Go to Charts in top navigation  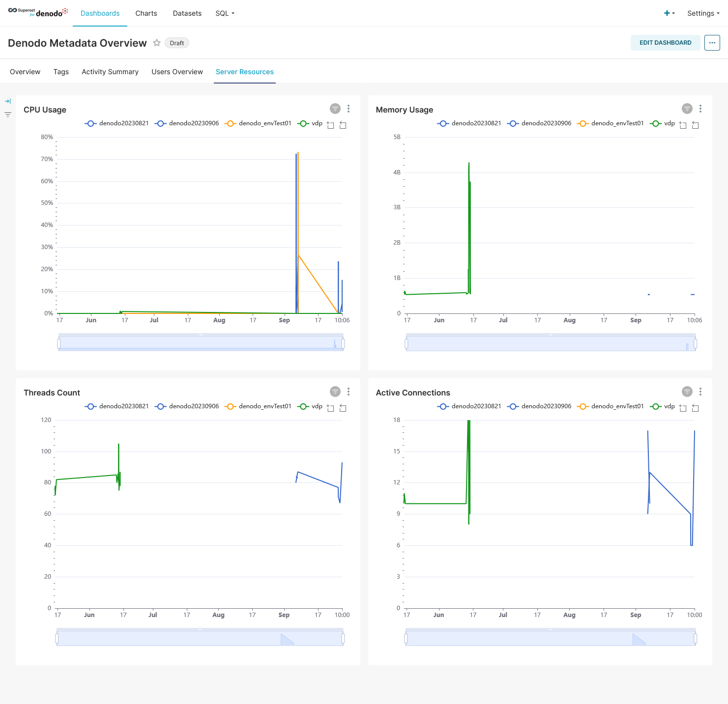[x=146, y=13]
